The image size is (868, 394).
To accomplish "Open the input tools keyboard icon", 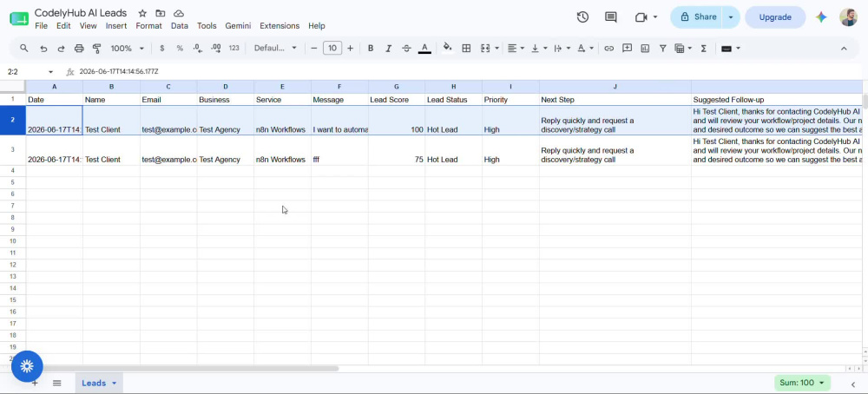I will (727, 48).
